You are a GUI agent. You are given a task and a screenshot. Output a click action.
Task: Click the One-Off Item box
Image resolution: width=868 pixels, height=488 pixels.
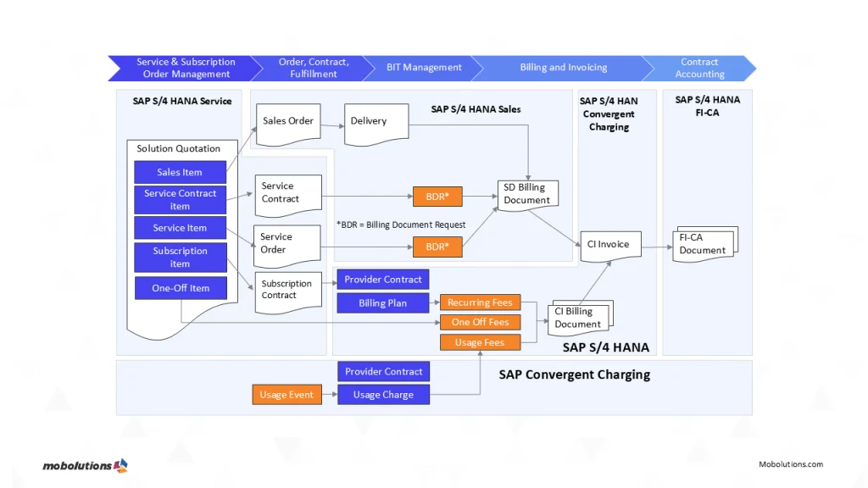[181, 288]
